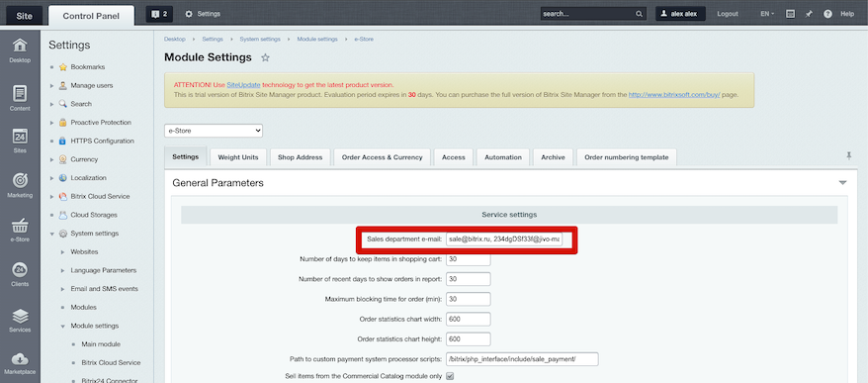Screen dimensions: 868x383
Task: Open the EN language dropdown
Action: [x=767, y=14]
